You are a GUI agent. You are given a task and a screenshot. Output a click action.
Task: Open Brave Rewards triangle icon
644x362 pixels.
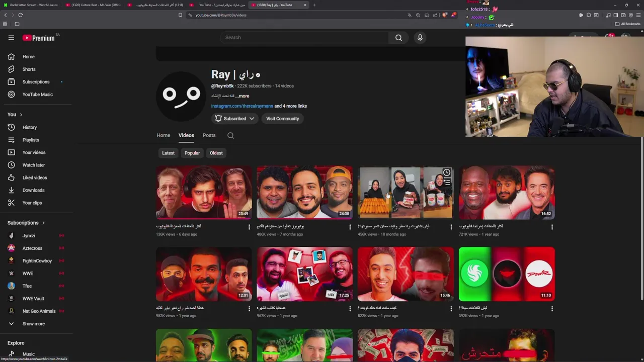(453, 15)
